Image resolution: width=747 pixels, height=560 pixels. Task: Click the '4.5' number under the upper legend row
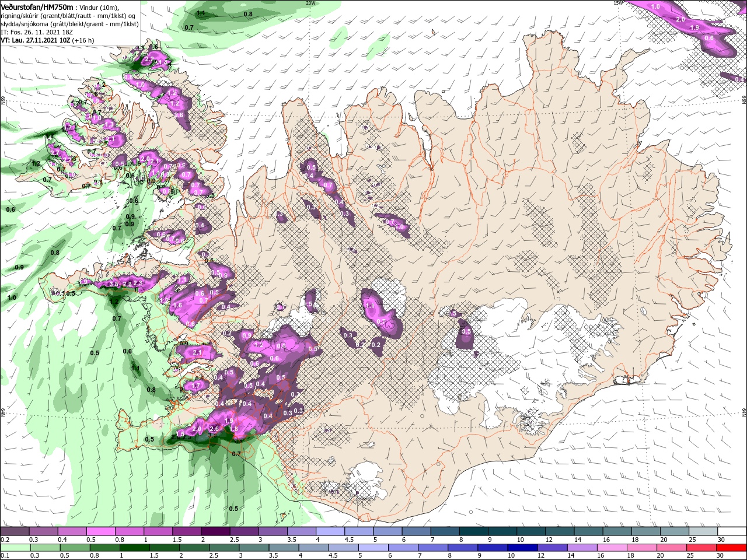click(350, 540)
